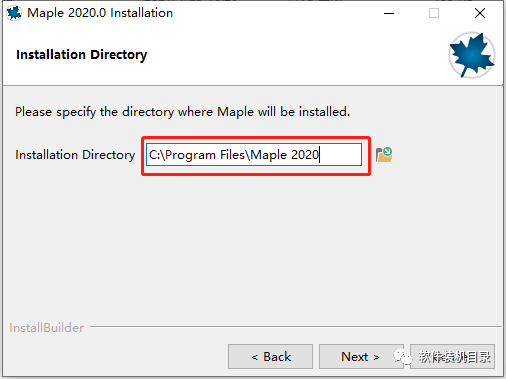
Task: Focus the Installation Directory path field
Action: pos(254,155)
